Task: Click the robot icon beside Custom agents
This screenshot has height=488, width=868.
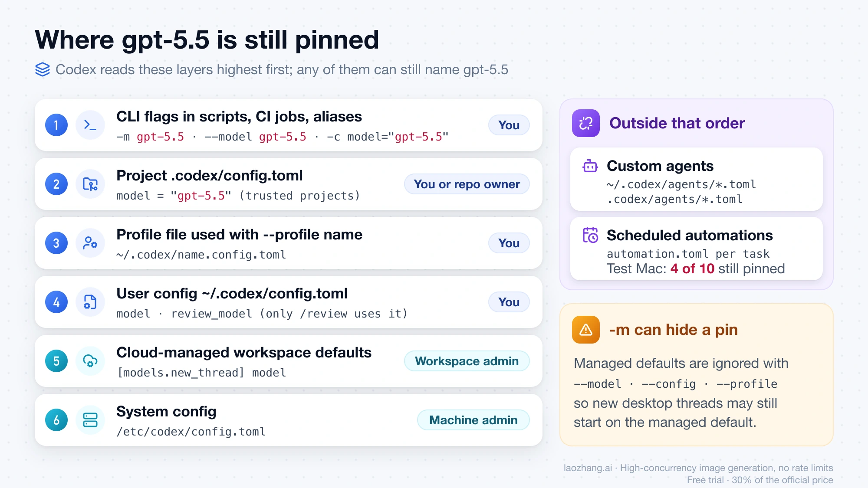Action: pyautogui.click(x=590, y=166)
